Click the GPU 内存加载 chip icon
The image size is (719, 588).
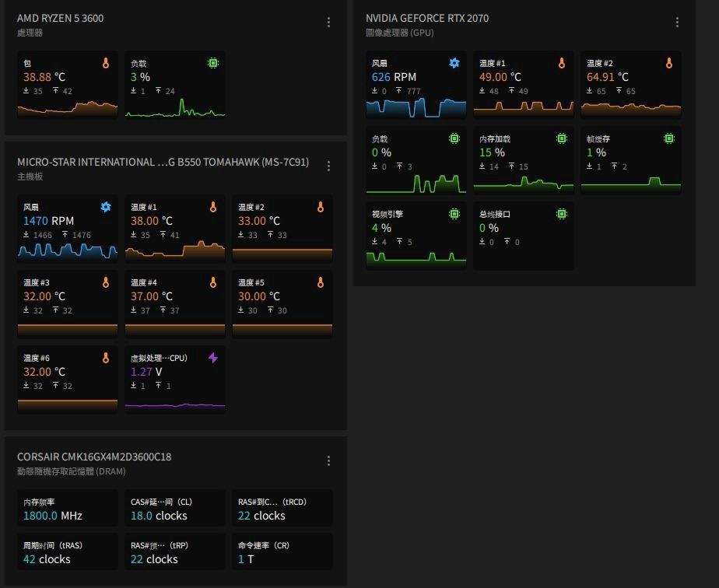point(562,138)
